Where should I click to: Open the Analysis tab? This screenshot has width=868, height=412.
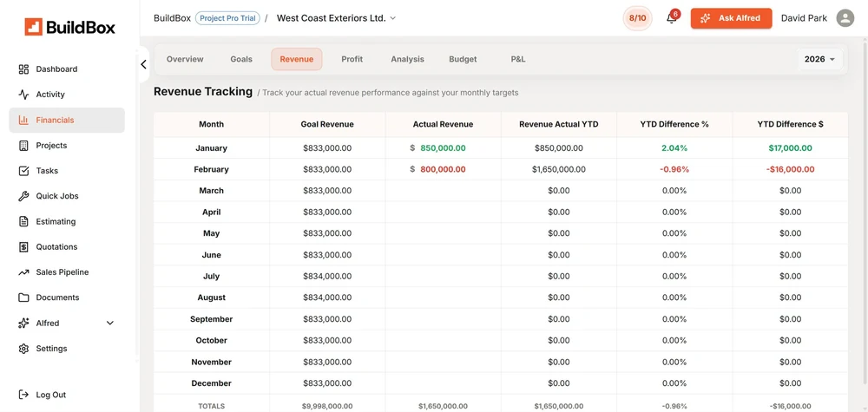click(x=407, y=59)
